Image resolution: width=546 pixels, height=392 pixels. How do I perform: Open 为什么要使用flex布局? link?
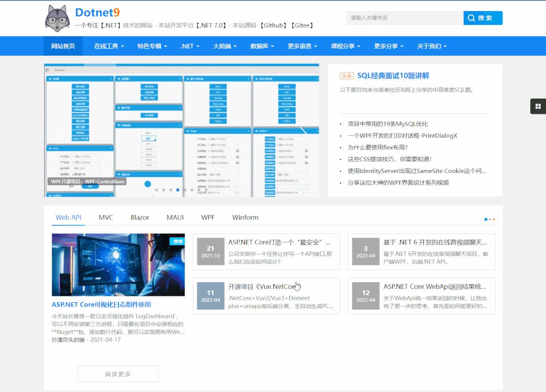pos(377,147)
